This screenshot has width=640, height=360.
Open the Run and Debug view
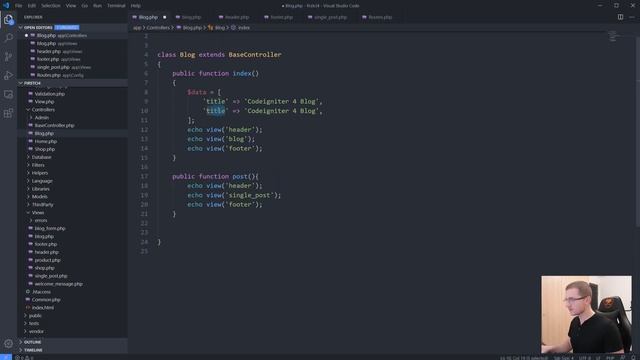8,76
